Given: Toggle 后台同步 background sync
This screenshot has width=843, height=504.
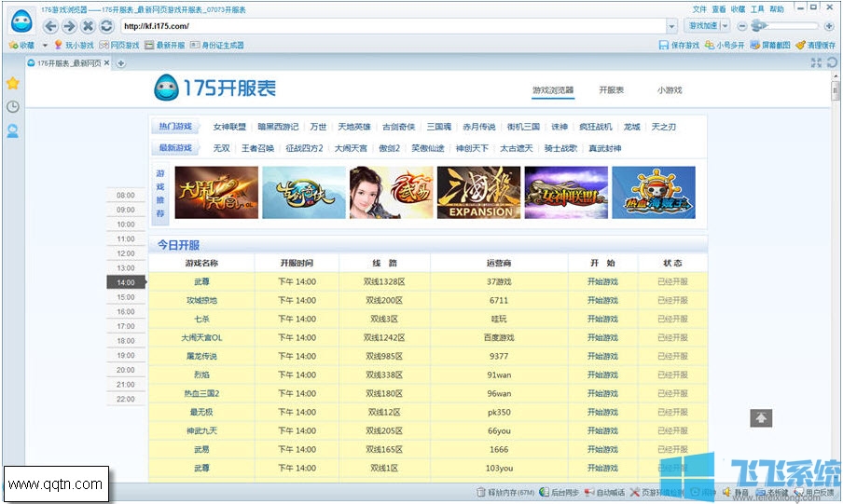Looking at the screenshot, I should pyautogui.click(x=559, y=492).
